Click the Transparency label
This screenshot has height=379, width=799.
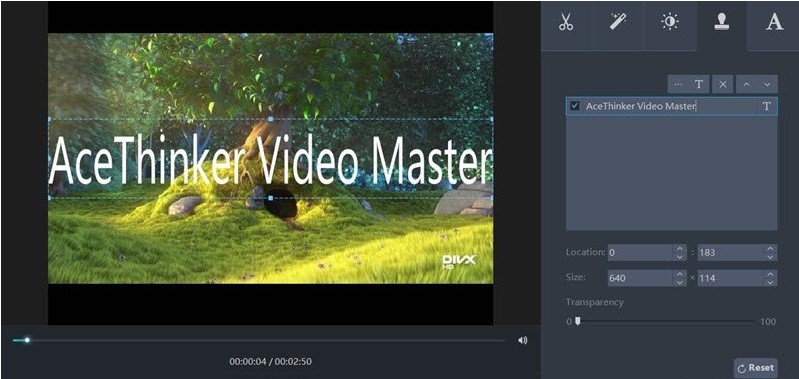(x=594, y=302)
